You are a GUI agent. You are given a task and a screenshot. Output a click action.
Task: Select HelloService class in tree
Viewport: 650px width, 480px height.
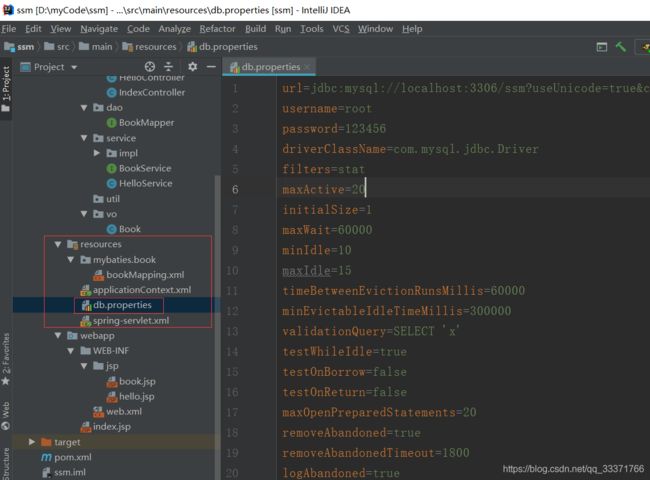pyautogui.click(x=139, y=183)
